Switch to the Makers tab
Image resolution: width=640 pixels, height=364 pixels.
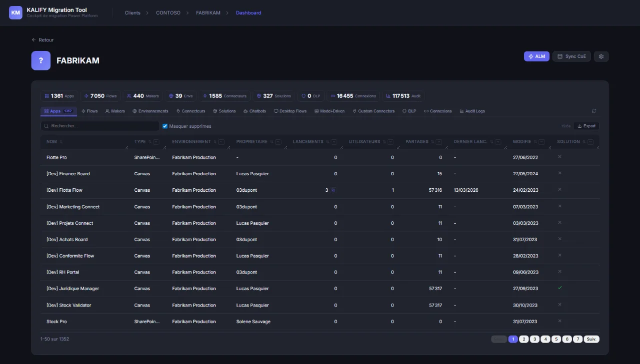[115, 111]
